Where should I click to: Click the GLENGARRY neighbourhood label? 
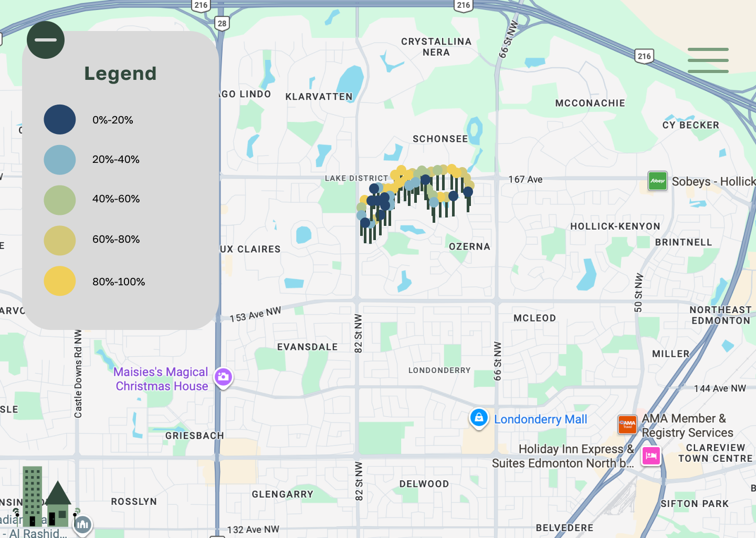pos(282,494)
